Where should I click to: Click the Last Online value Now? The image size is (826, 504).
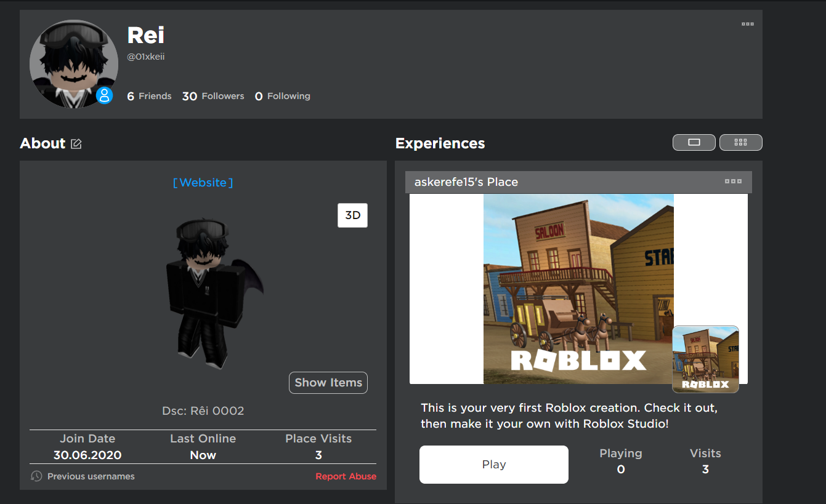203,455
